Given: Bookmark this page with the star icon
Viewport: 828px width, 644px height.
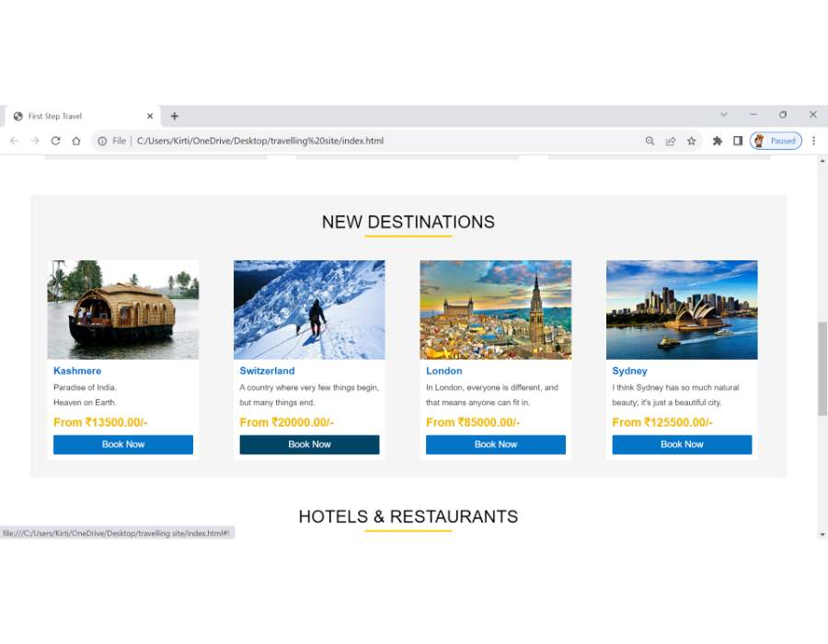Looking at the screenshot, I should tap(691, 141).
